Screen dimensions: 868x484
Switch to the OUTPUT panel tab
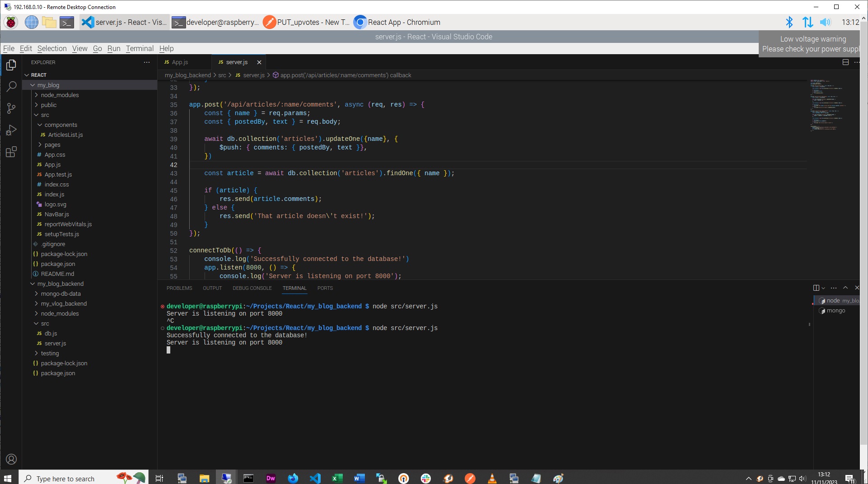[x=212, y=288]
